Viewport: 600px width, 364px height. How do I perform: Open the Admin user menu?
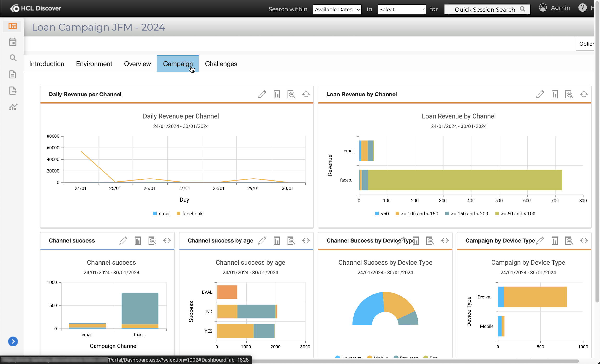[x=554, y=8]
